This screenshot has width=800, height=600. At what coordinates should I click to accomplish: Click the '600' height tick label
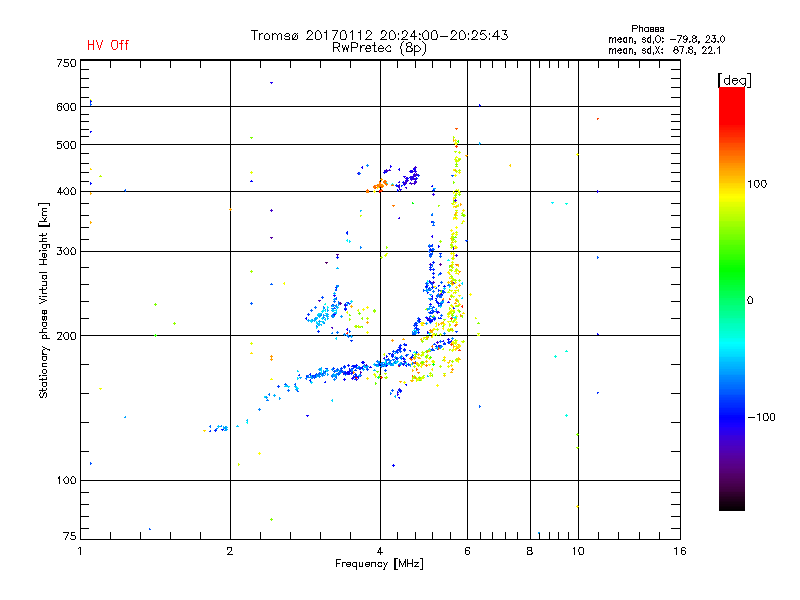66,107
